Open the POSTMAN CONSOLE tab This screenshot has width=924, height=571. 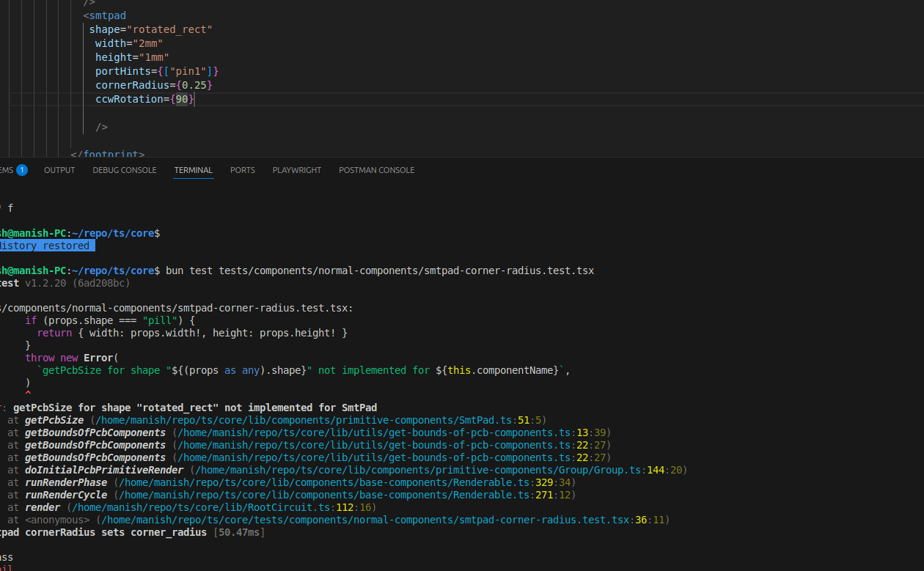[376, 170]
